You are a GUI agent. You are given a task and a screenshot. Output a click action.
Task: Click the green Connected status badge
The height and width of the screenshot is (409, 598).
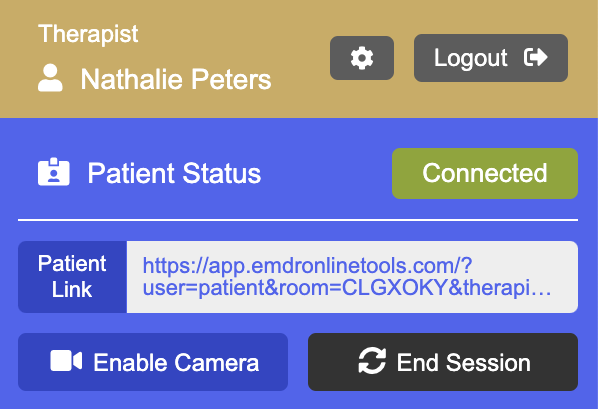[x=485, y=173]
